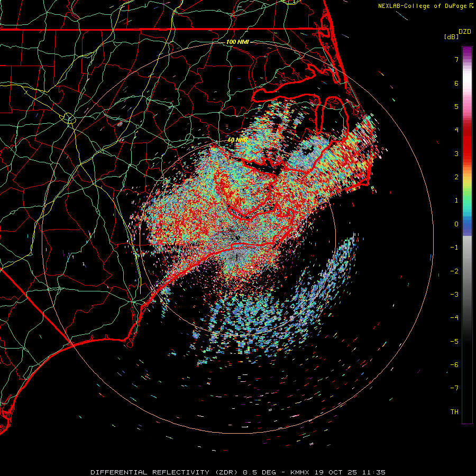Click the color bar value -3
The width and height of the screenshot is (476, 476).
[454, 295]
